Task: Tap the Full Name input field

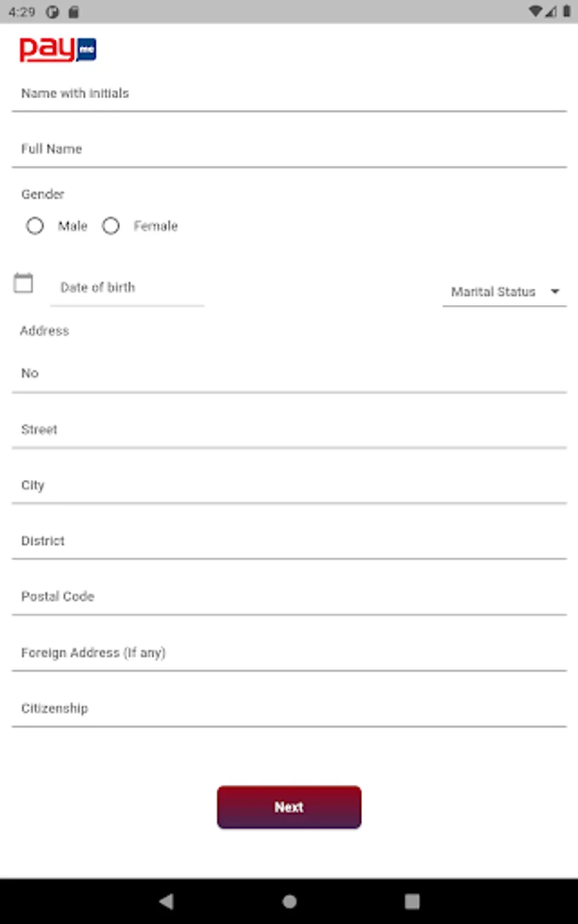Action: click(x=289, y=150)
